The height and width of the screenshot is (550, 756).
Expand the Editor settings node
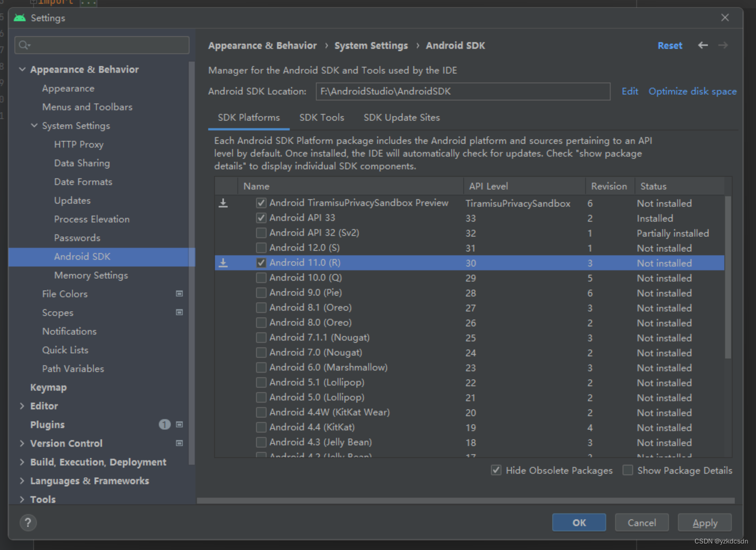pyautogui.click(x=22, y=406)
